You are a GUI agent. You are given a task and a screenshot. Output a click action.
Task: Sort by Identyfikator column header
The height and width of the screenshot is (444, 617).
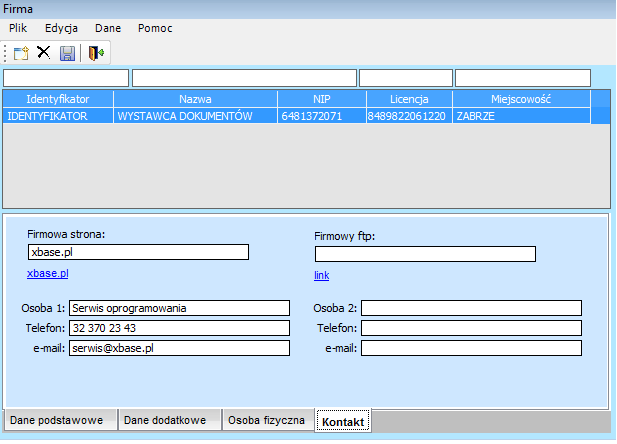tap(58, 99)
